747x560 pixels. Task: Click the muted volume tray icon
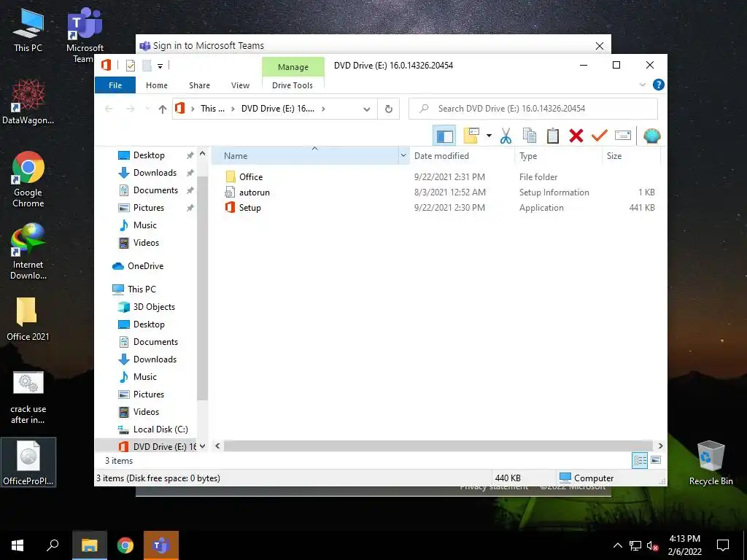click(x=652, y=545)
